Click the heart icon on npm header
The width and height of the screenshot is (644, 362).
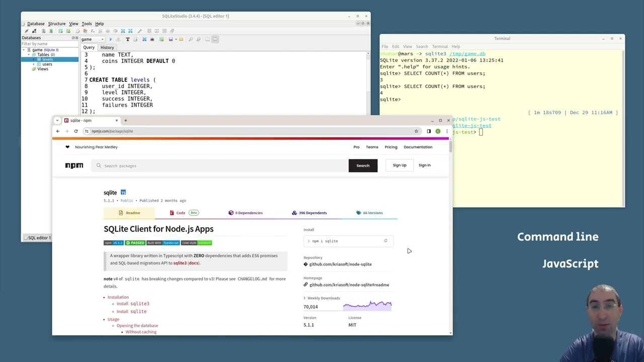tap(67, 147)
